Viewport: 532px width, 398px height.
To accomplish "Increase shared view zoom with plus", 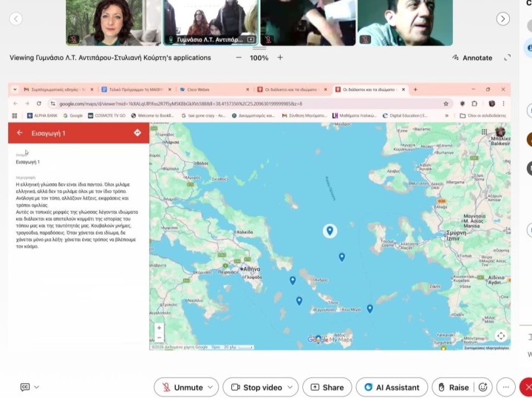I will coord(280,58).
